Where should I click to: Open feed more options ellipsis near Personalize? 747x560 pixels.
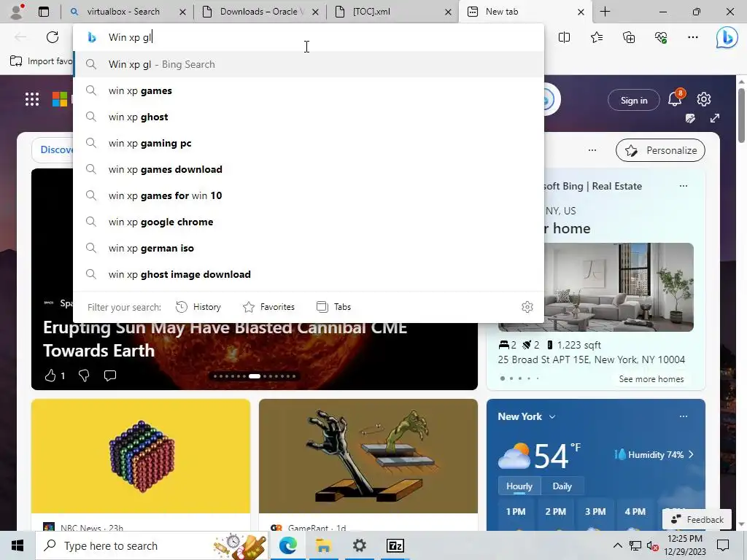(592, 150)
